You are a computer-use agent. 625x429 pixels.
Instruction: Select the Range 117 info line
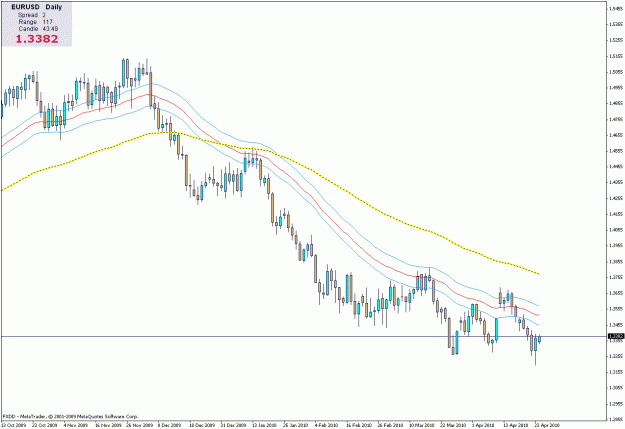(35, 22)
